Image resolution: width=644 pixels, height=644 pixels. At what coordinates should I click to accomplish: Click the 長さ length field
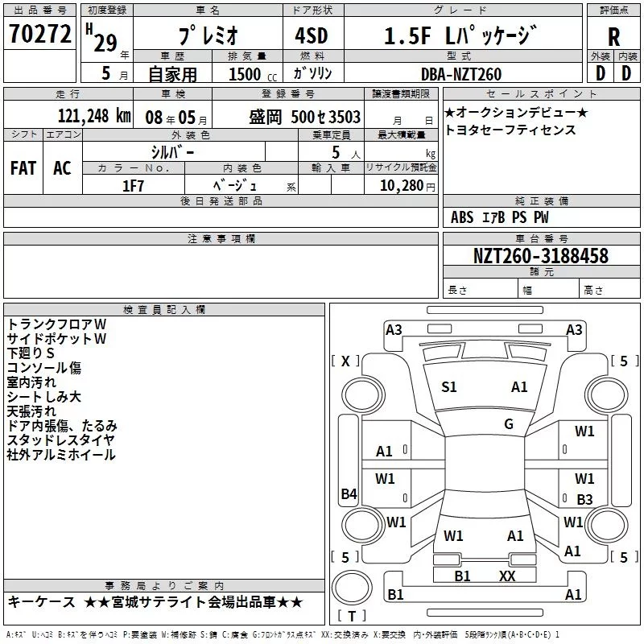click(x=480, y=288)
